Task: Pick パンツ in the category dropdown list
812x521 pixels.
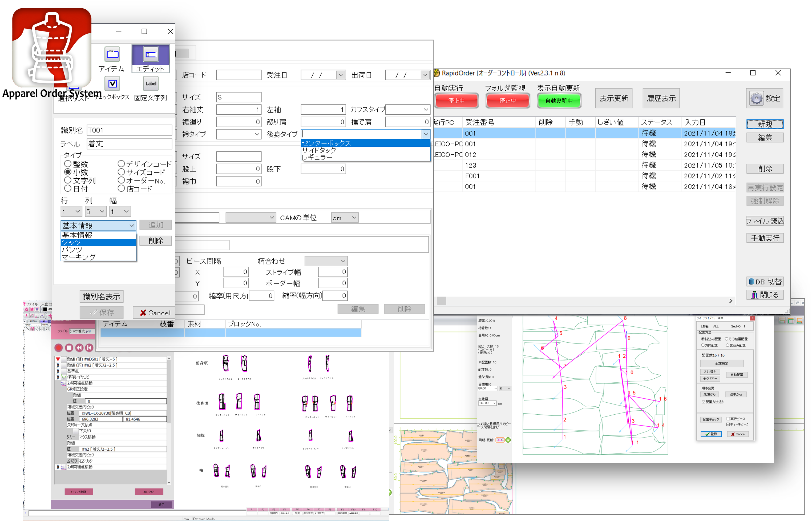Action: click(98, 250)
